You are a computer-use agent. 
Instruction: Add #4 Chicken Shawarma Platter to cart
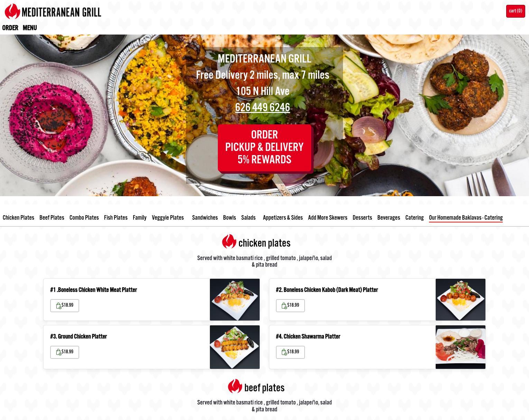[x=290, y=352]
